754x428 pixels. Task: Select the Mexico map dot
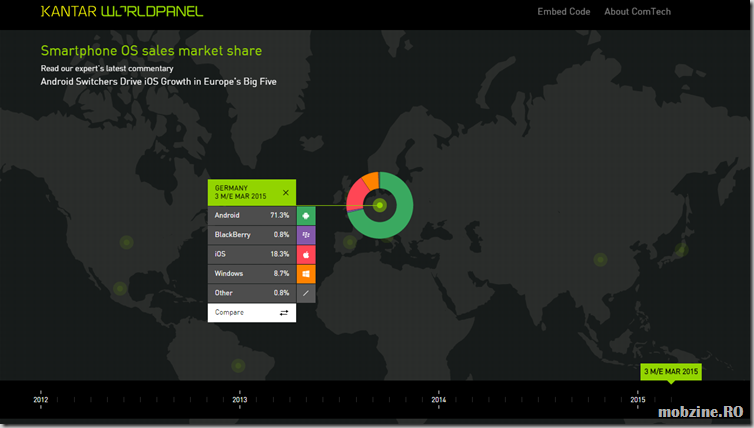[120, 289]
